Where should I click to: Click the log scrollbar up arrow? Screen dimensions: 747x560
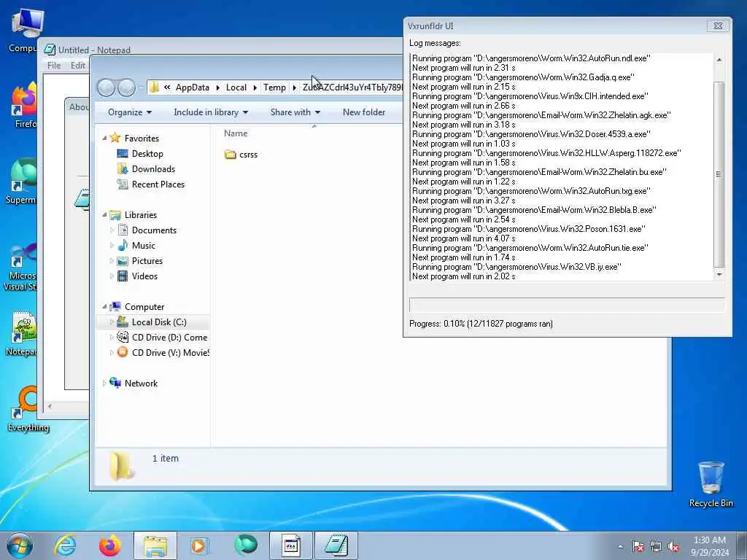coord(719,60)
